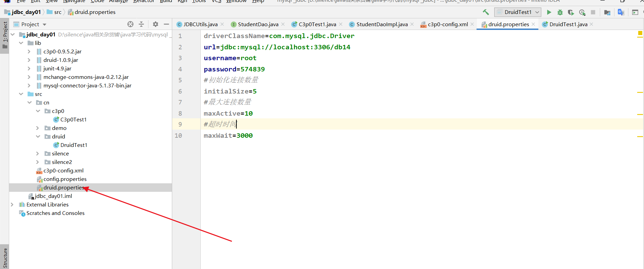Expand c3p0-0.9.5.2.jar node
This screenshot has width=644, height=269.
tap(29, 51)
